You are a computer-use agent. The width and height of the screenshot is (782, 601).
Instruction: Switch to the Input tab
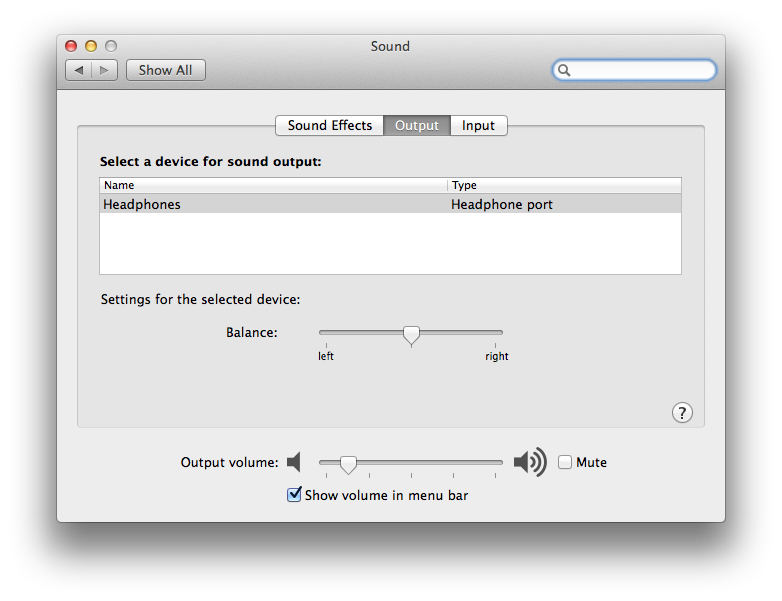coord(478,125)
